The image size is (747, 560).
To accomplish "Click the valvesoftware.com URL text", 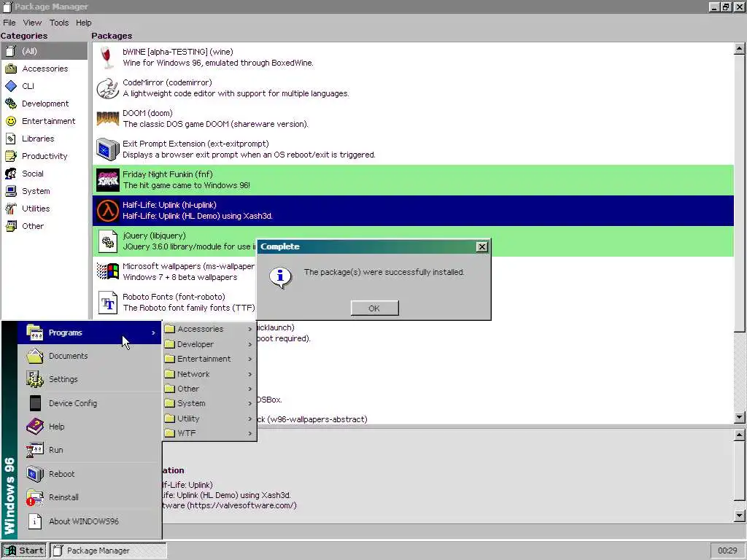I will point(242,506).
